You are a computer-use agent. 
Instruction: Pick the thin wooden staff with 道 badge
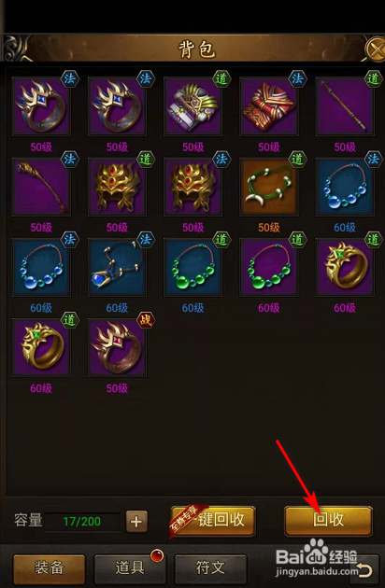tap(345, 106)
